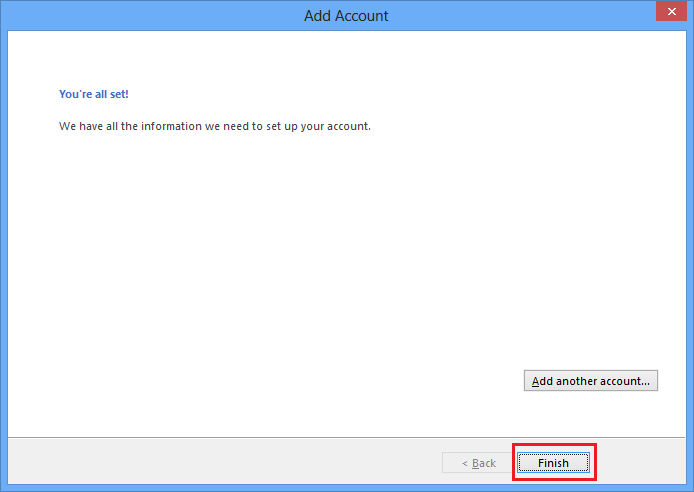The width and height of the screenshot is (694, 492).
Task: Click the grayed-out Back button
Action: (x=478, y=463)
